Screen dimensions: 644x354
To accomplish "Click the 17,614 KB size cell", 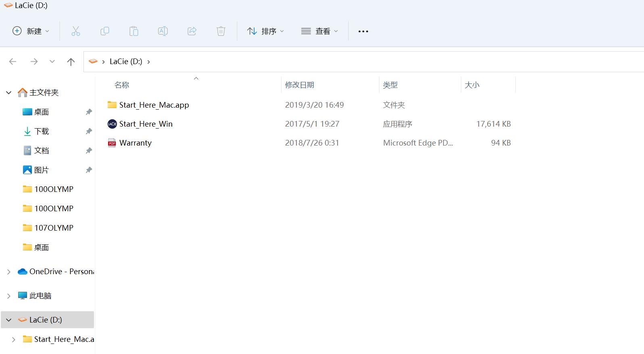I will click(494, 124).
